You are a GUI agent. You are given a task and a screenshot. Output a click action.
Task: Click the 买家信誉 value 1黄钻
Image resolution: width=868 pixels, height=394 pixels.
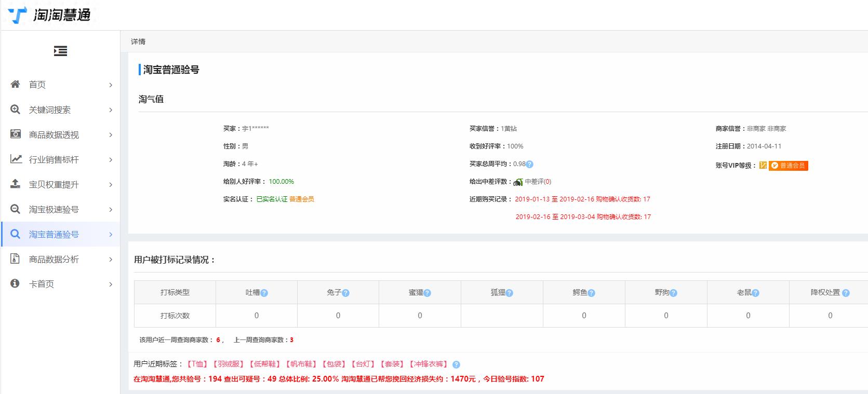pos(509,129)
